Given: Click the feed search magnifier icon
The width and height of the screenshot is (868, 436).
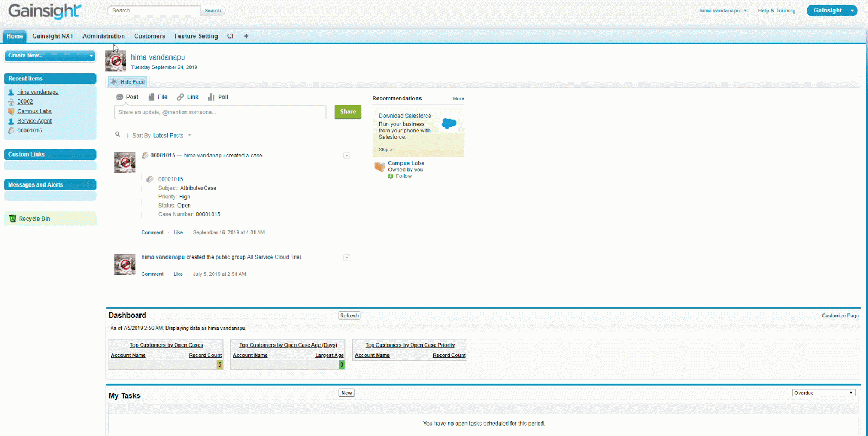Looking at the screenshot, I should click(117, 134).
